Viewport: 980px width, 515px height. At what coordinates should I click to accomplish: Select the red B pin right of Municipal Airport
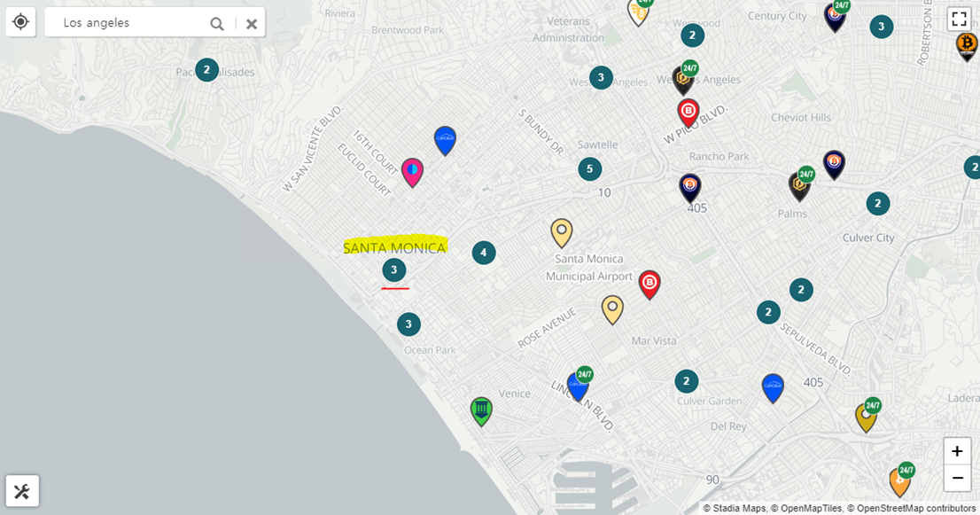tap(649, 285)
